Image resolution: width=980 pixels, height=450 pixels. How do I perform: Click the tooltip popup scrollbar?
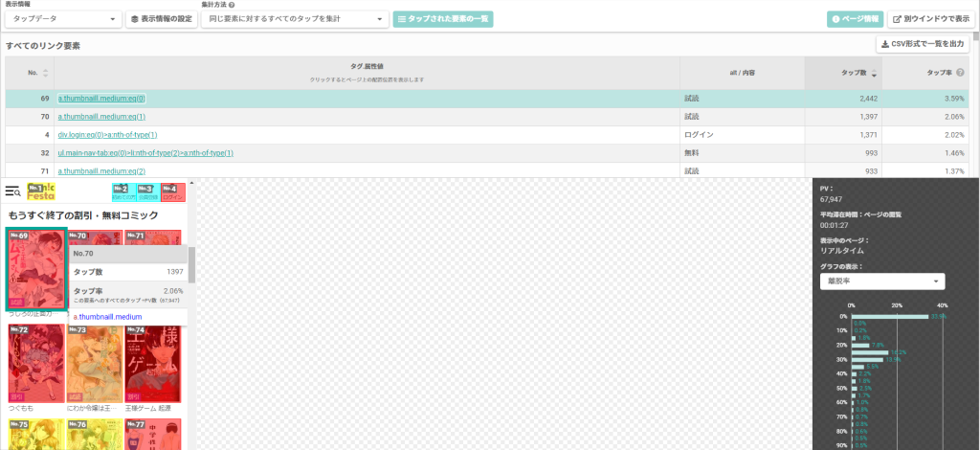(x=191, y=264)
